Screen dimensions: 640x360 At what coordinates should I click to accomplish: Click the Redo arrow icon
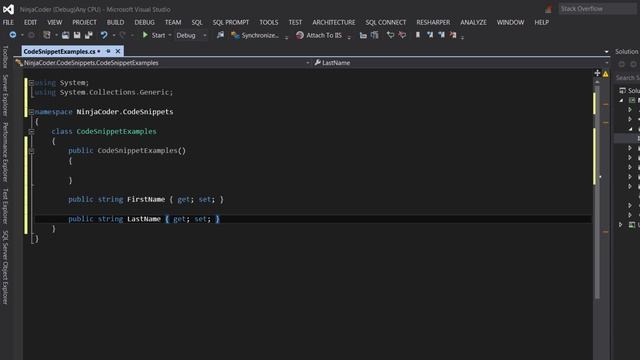click(122, 35)
